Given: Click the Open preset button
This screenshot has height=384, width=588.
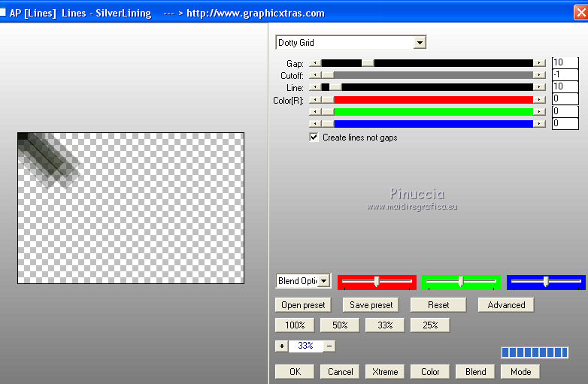Looking at the screenshot, I should (303, 305).
